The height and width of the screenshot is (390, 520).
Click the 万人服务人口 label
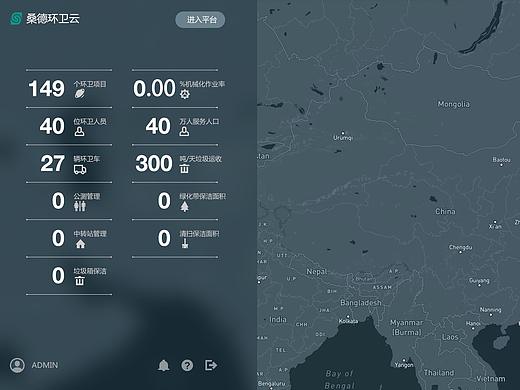(x=199, y=121)
